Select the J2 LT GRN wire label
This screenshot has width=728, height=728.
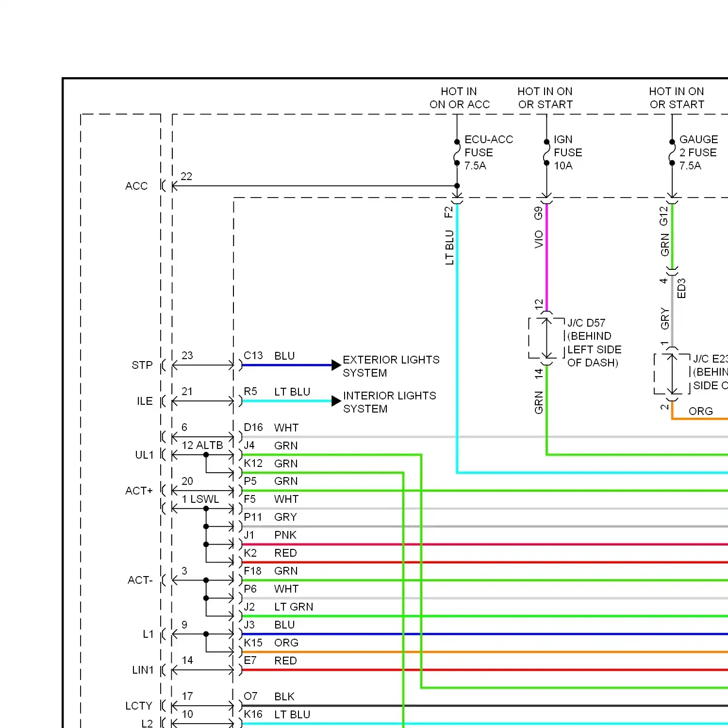click(x=278, y=607)
